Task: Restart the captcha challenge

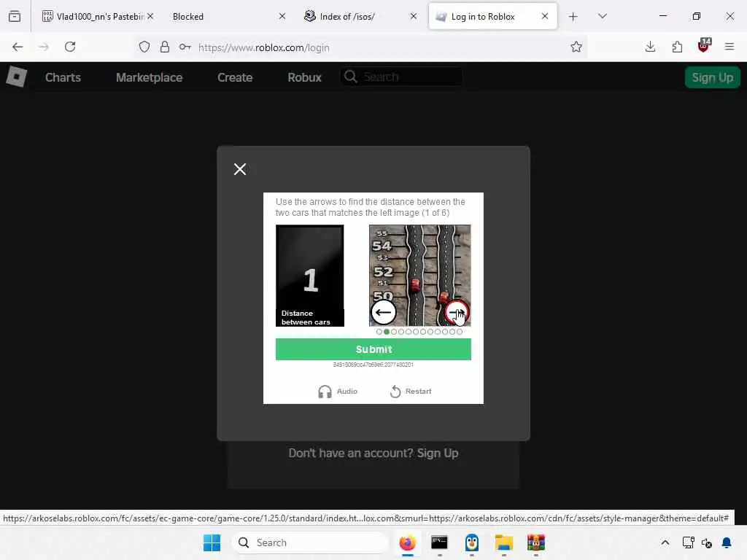Action: coord(411,392)
